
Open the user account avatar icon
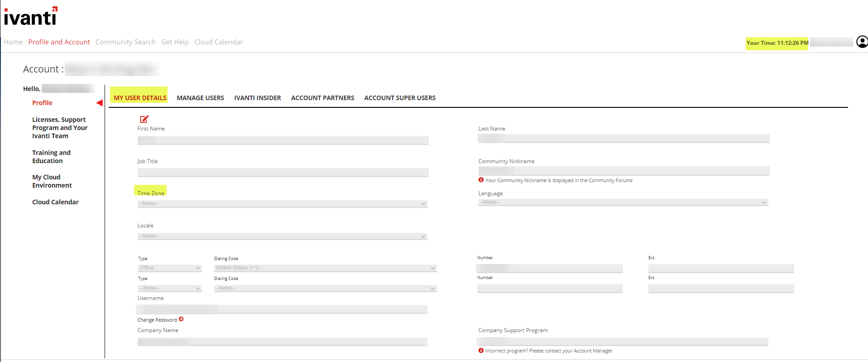point(862,42)
